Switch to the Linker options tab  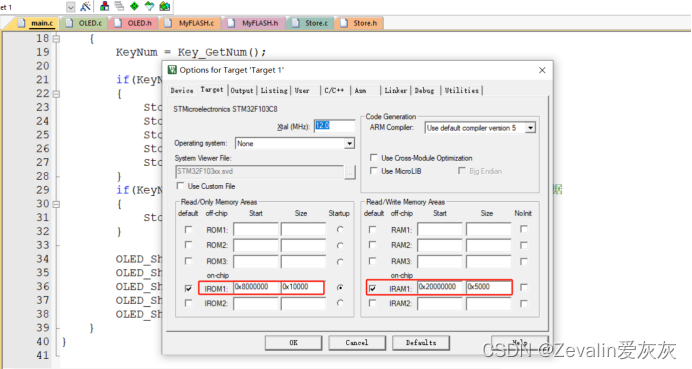click(x=395, y=90)
